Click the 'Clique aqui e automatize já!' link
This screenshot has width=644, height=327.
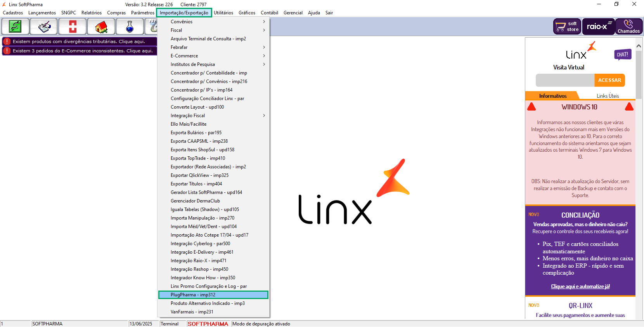(x=580, y=287)
